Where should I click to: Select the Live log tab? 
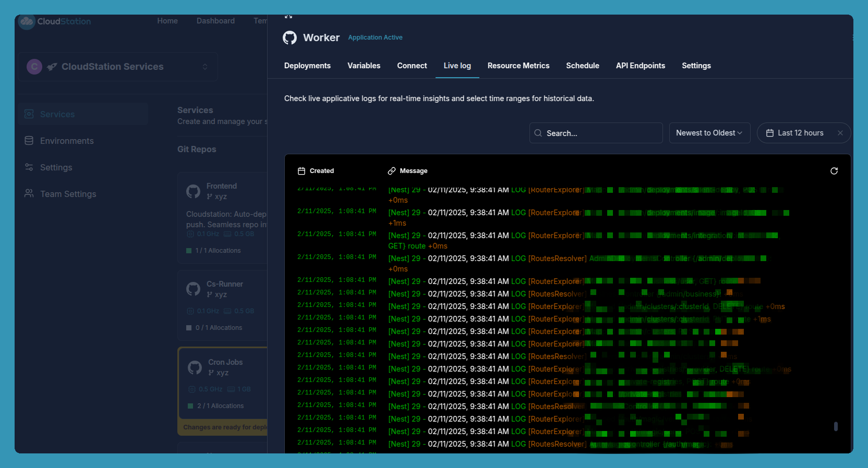[457, 66]
